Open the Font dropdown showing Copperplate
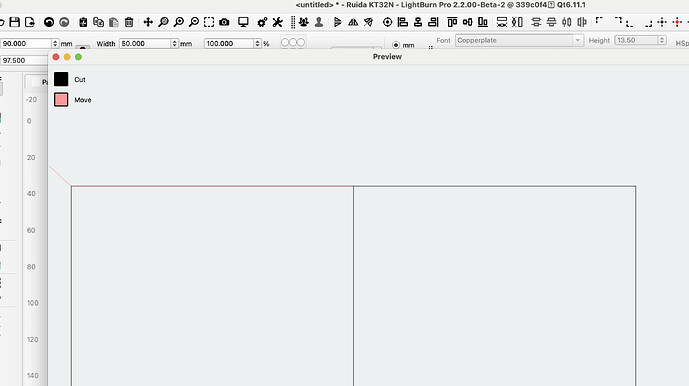The width and height of the screenshot is (689, 386). 519,40
